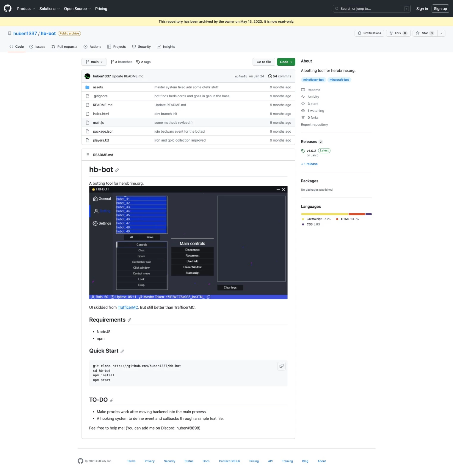453x476 pixels.
Task: Open the green Code dropdown button
Action: click(286, 62)
